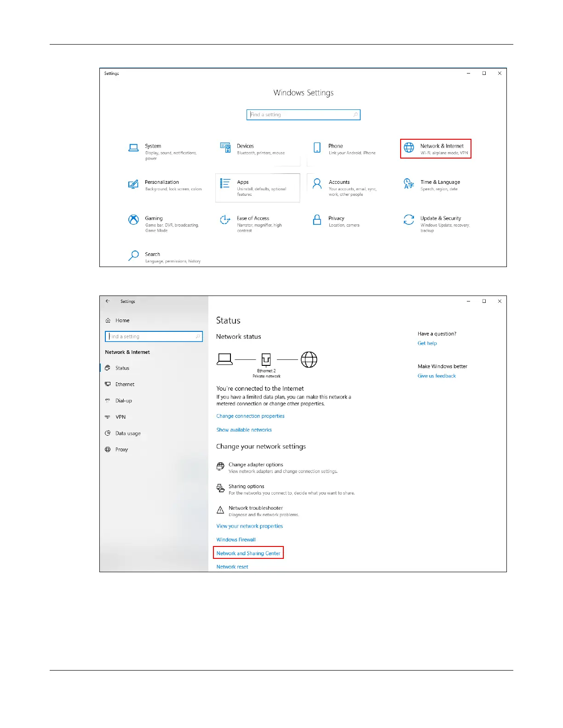Click the back arrow in Network settings window
This screenshot has width=563, height=728.
tap(108, 301)
